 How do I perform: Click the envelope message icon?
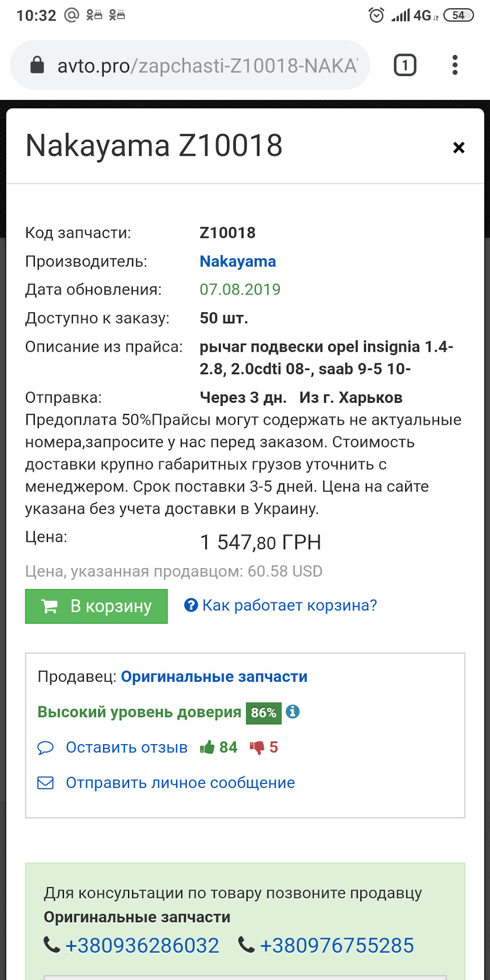pos(45,782)
